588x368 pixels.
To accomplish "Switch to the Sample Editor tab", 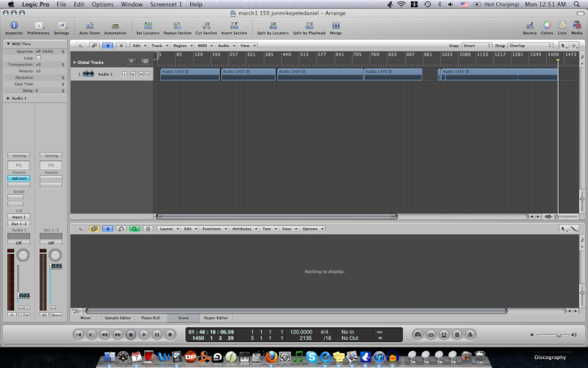I will (x=118, y=318).
